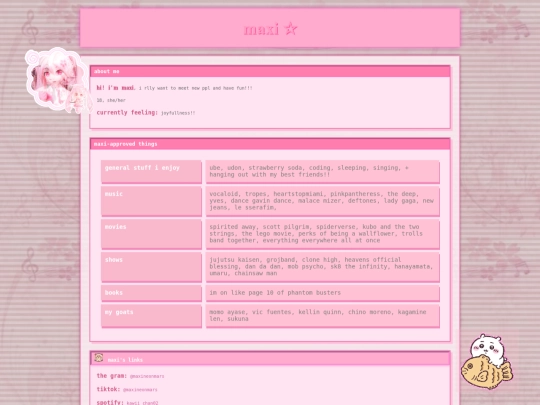Open the @maxineonmars link after "tiktok:"

(x=140, y=390)
